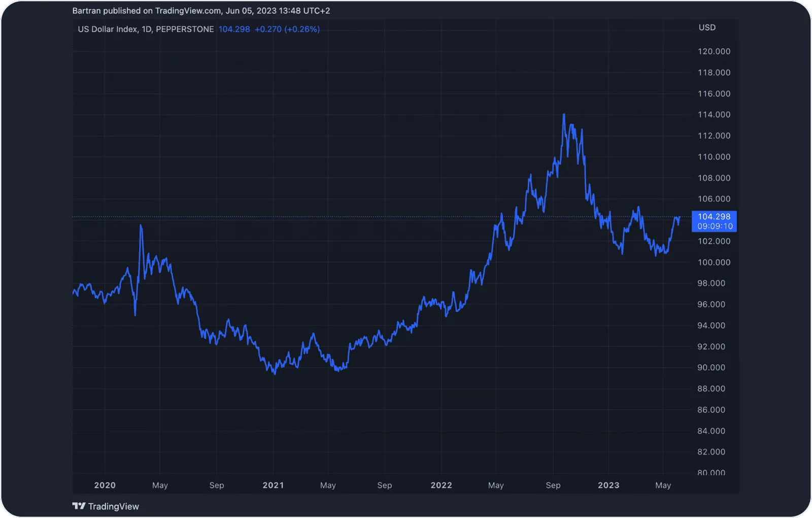The width and height of the screenshot is (812, 518).
Task: Click the 88.000 price axis label
Action: click(x=711, y=388)
